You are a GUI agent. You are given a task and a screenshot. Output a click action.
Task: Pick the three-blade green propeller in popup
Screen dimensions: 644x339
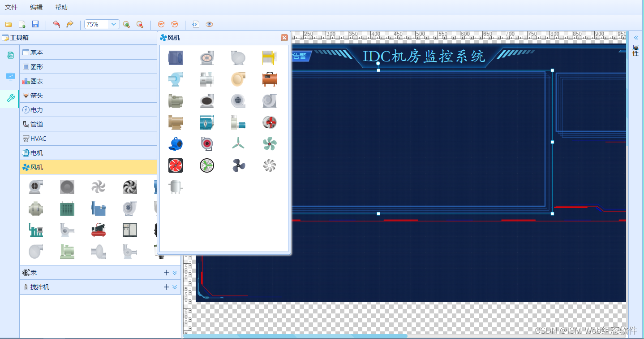pyautogui.click(x=238, y=144)
